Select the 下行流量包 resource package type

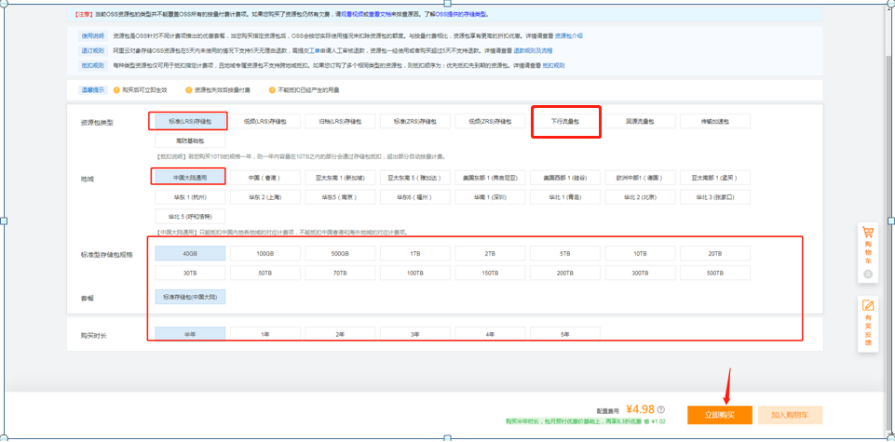pos(566,121)
